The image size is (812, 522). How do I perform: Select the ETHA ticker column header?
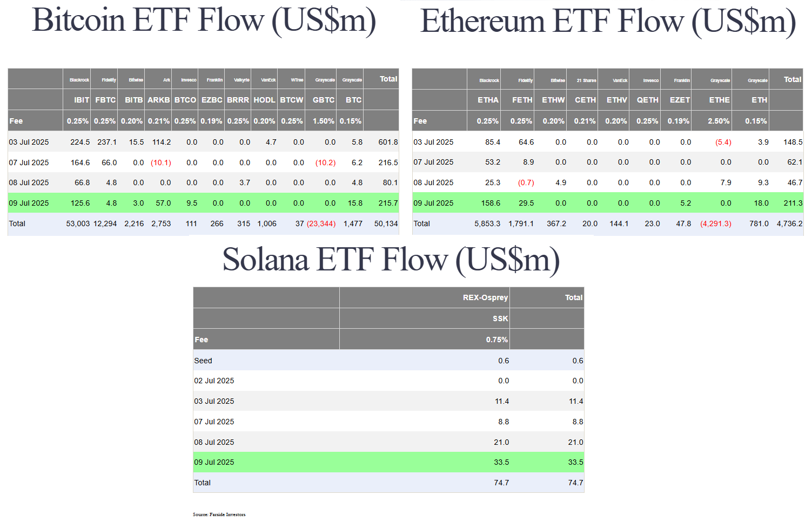coord(488,100)
